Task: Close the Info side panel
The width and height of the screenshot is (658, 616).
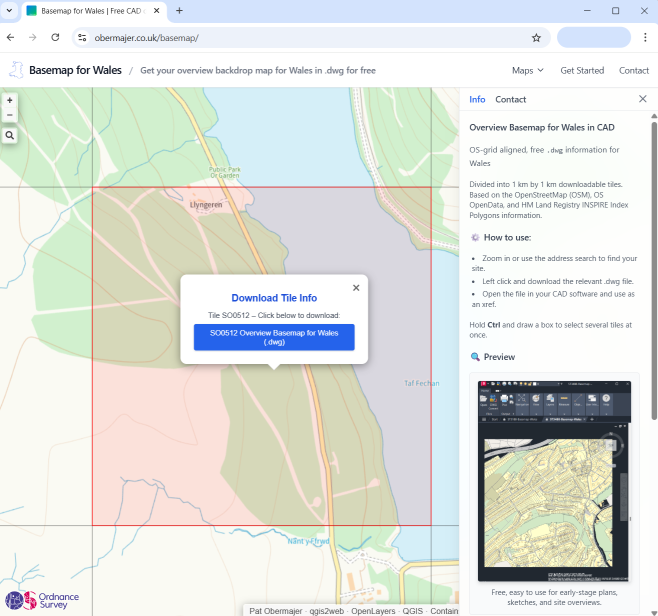Action: 642,99
